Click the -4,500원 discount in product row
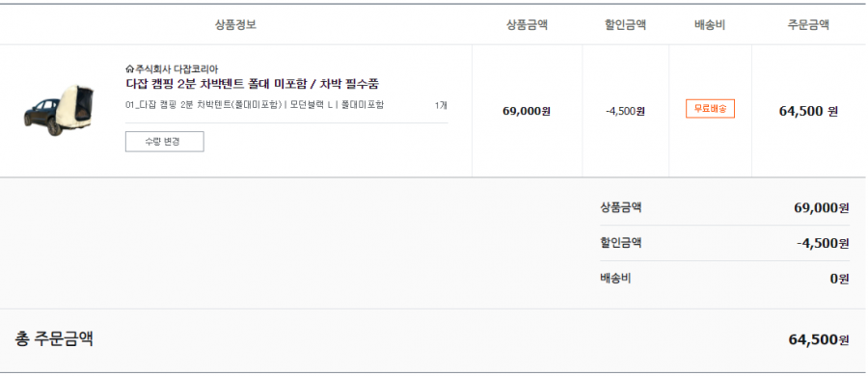The width and height of the screenshot is (868, 376). click(626, 111)
